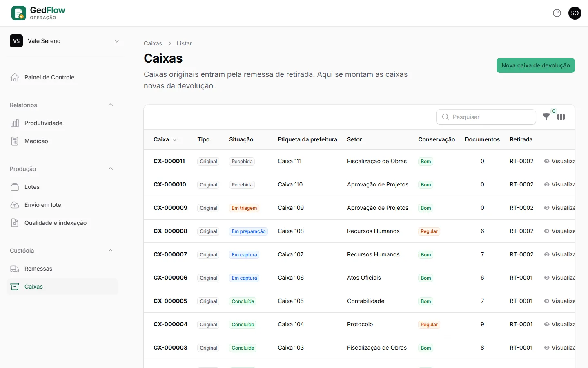Viewport: 588px width, 368px height.
Task: Toggle table columns icon
Action: coord(561,117)
